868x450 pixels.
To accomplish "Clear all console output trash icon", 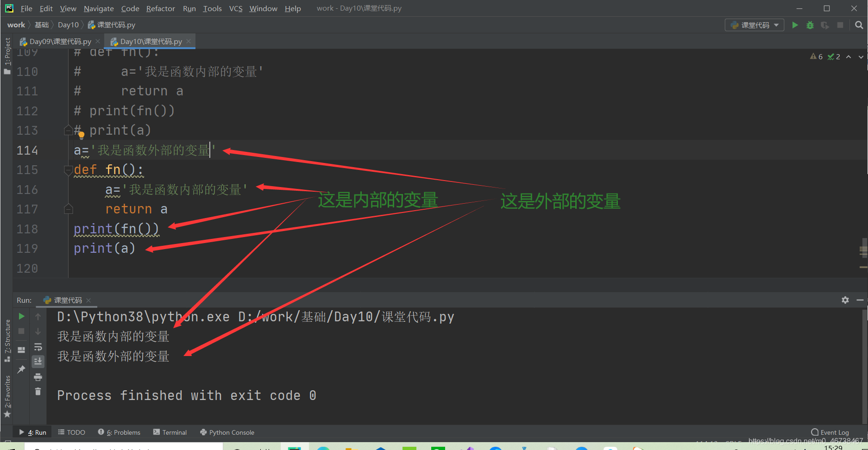I will pos(38,392).
